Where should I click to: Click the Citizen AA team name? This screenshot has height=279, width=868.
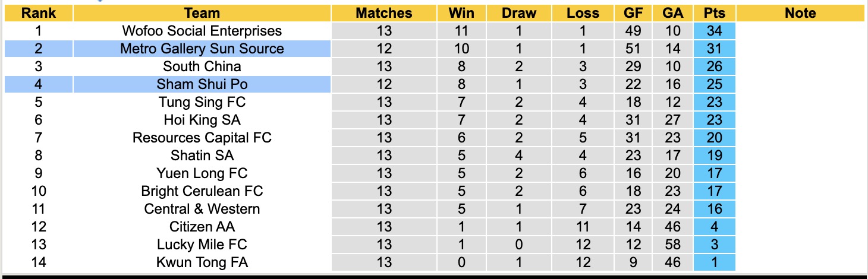tap(202, 227)
